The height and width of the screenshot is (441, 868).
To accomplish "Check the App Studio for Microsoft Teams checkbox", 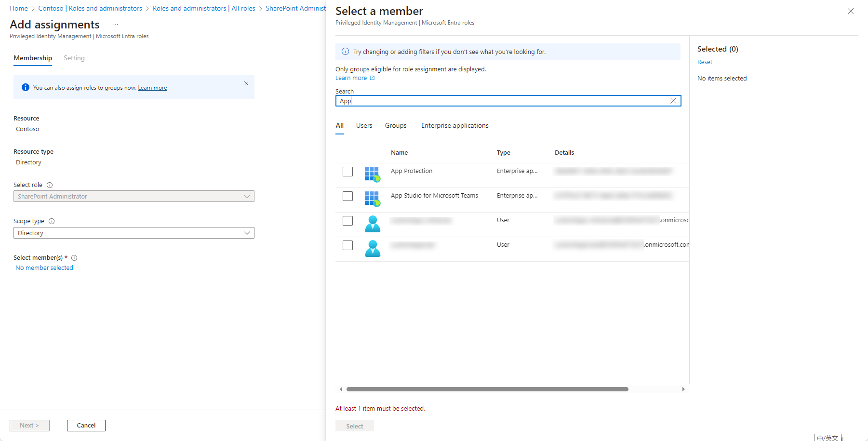I will click(347, 196).
